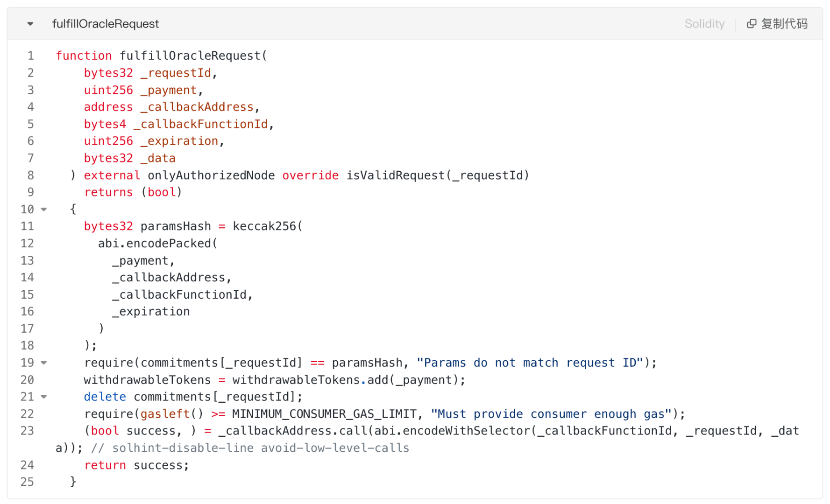Click MINIMUM_CONSUMER_GAS_LIMIT constant on line 22

(324, 414)
